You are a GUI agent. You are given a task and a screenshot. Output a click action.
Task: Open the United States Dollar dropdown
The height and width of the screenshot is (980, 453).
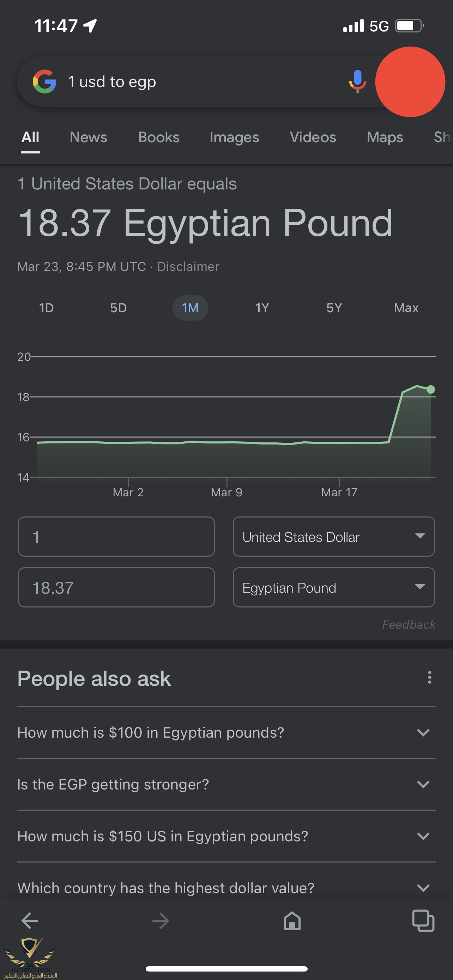pos(333,537)
